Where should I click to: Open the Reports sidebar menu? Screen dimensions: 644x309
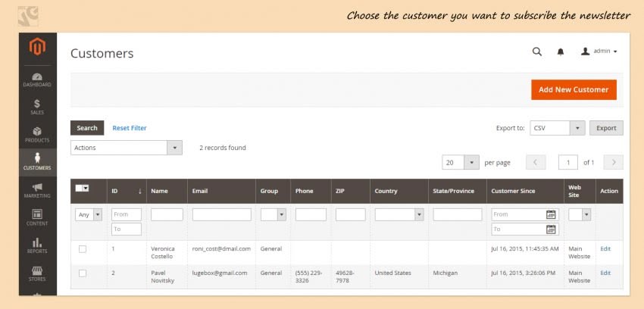pyautogui.click(x=37, y=245)
